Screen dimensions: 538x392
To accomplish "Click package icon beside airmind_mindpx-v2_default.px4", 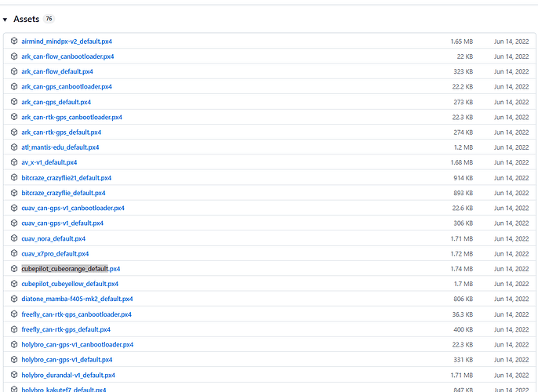I will tap(14, 41).
